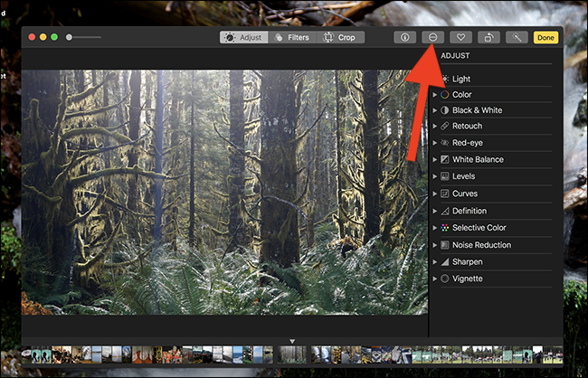Open the Extensions ellipsis menu
This screenshot has width=588, height=378.
pos(432,37)
